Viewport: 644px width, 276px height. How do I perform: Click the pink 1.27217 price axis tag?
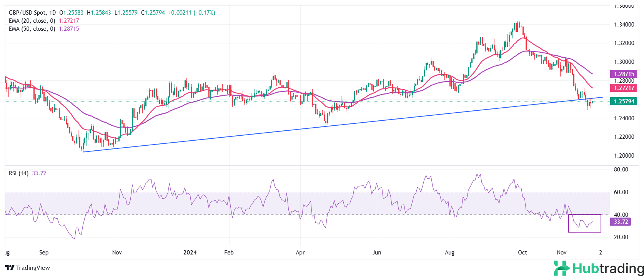(x=623, y=88)
